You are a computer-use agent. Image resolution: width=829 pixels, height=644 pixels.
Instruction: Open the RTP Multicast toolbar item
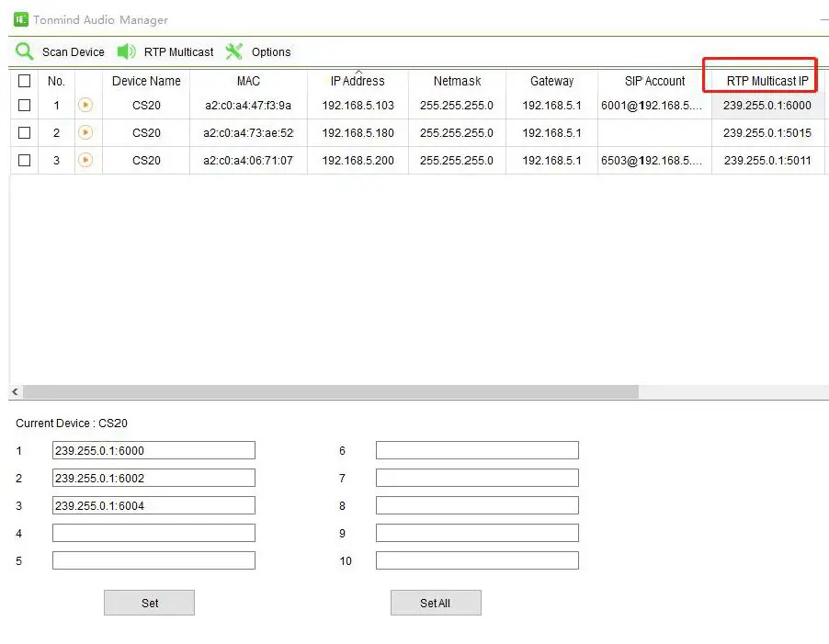click(x=165, y=51)
